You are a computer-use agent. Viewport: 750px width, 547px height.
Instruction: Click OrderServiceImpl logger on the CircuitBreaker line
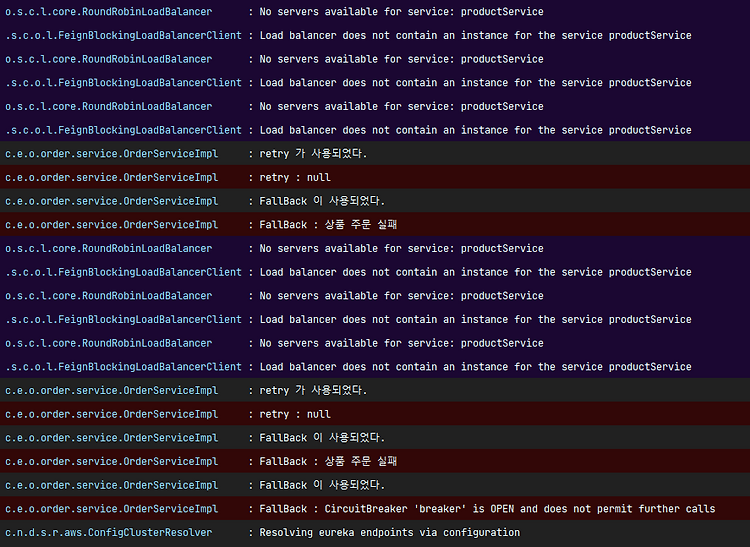[111, 509]
